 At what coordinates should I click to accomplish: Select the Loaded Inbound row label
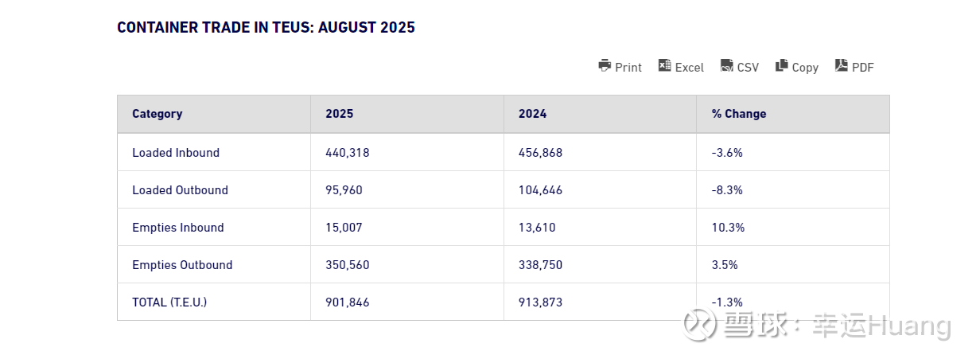click(x=176, y=153)
